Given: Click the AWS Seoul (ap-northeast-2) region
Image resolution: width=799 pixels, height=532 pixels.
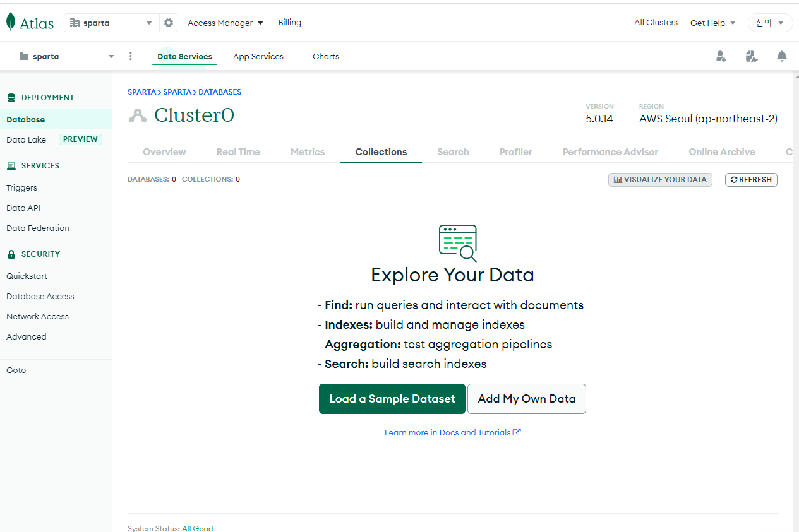Looking at the screenshot, I should 708,119.
